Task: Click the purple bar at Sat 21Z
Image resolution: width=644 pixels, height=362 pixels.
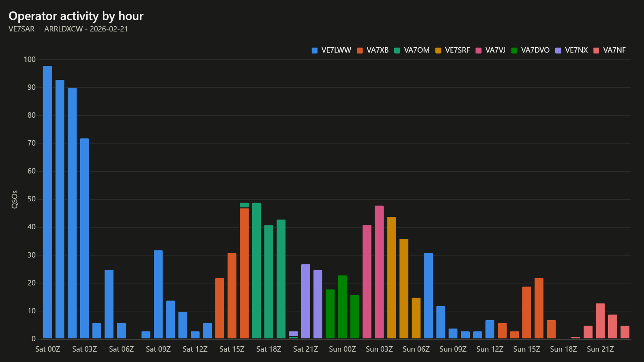Action: pyautogui.click(x=306, y=301)
